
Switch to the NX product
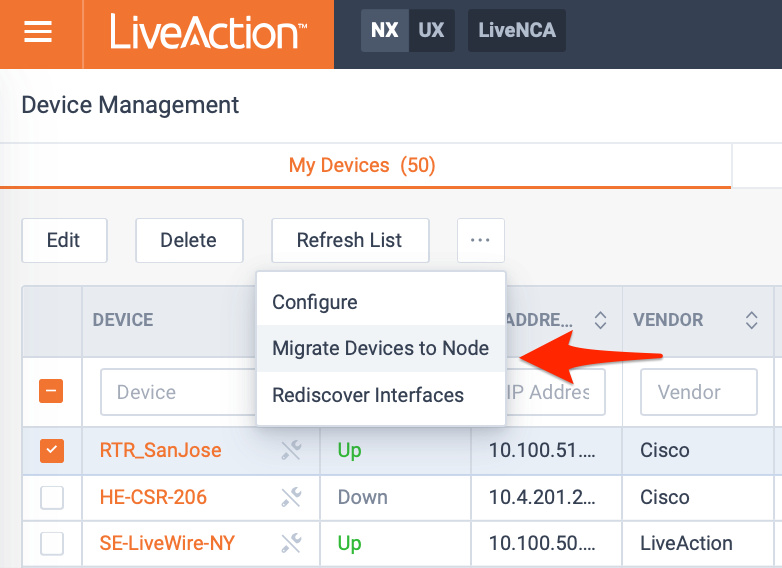click(385, 30)
